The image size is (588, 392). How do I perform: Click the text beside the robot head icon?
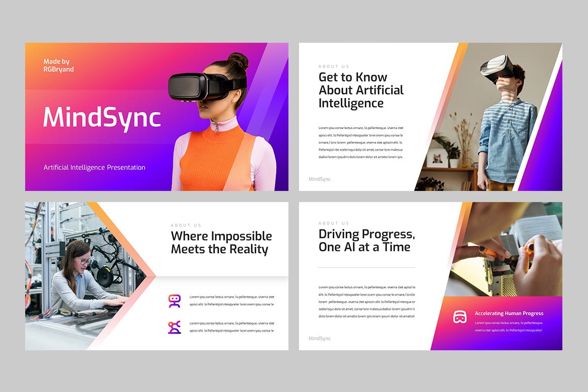[x=232, y=301]
